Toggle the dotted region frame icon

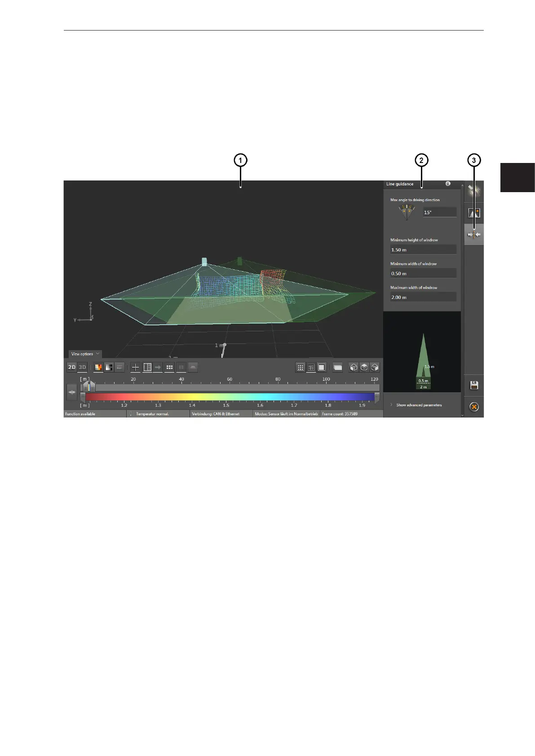coord(147,367)
